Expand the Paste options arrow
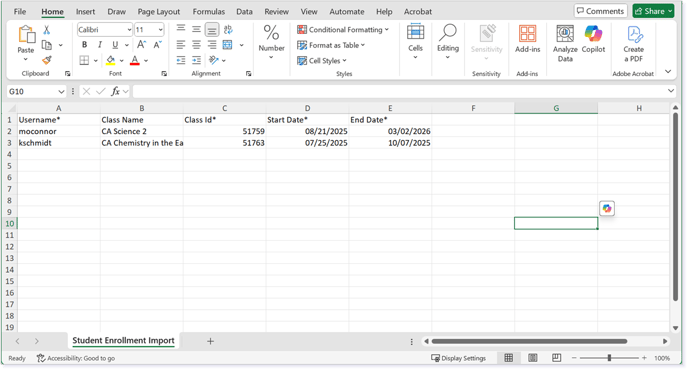The width and height of the screenshot is (688, 370). (25, 59)
